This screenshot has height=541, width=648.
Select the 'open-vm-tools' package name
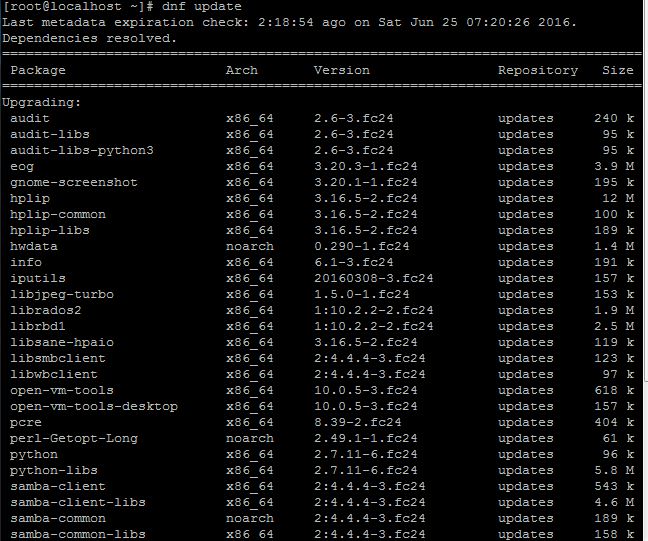pos(62,391)
